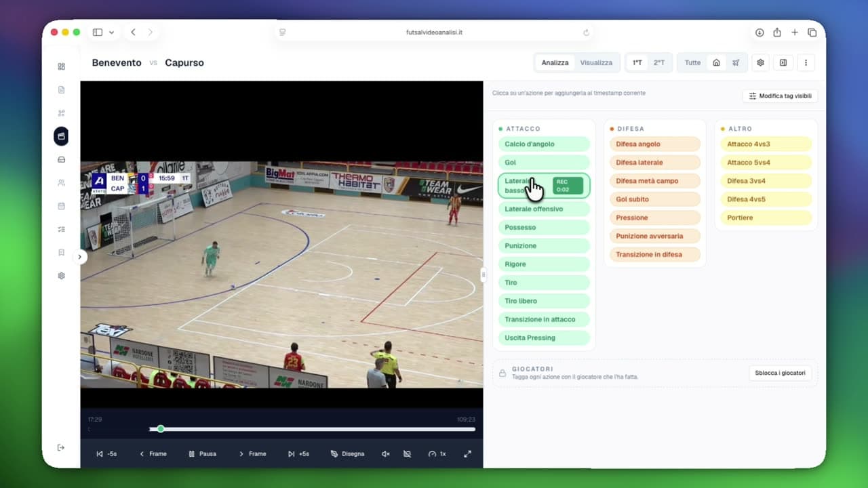
Task: Show all teams with Tutte filter
Action: pos(692,62)
